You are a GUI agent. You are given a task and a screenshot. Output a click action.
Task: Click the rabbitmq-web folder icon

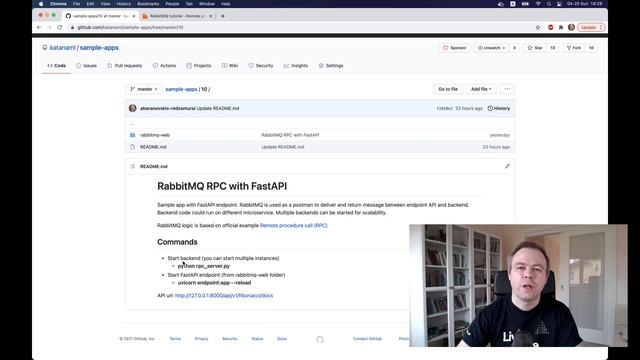click(x=132, y=135)
